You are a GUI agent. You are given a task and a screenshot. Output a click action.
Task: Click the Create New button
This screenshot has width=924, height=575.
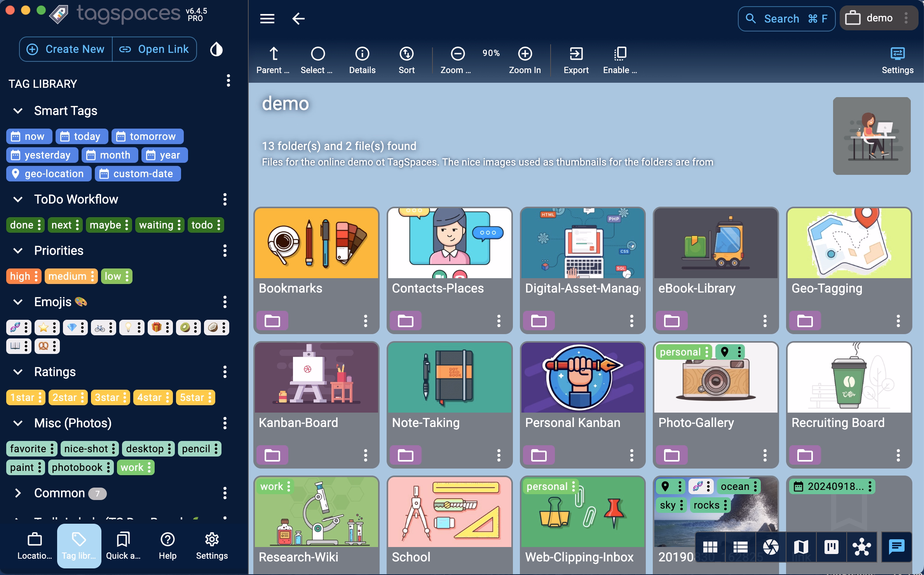tap(66, 49)
